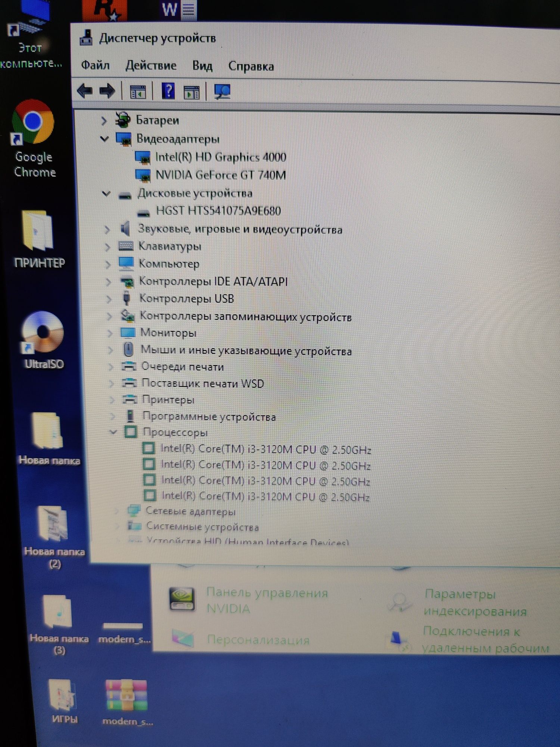The image size is (560, 747).
Task: Select Системные устройства category
Action: pos(202,527)
